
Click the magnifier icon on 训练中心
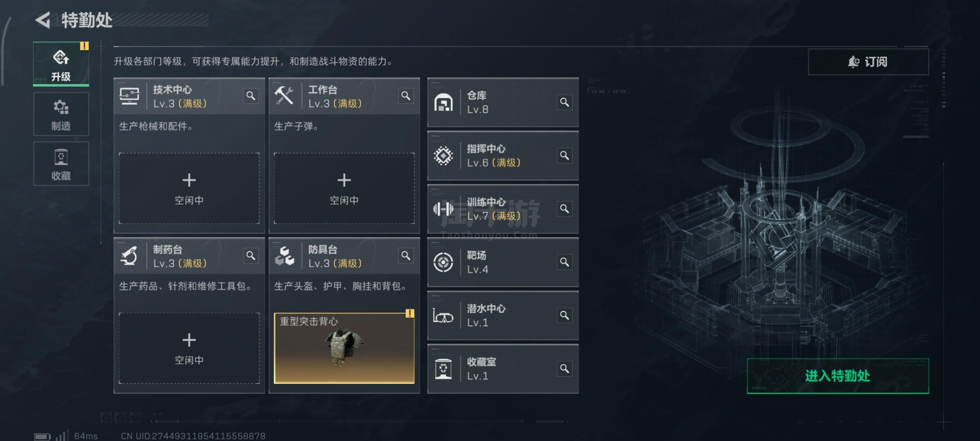[x=564, y=209]
